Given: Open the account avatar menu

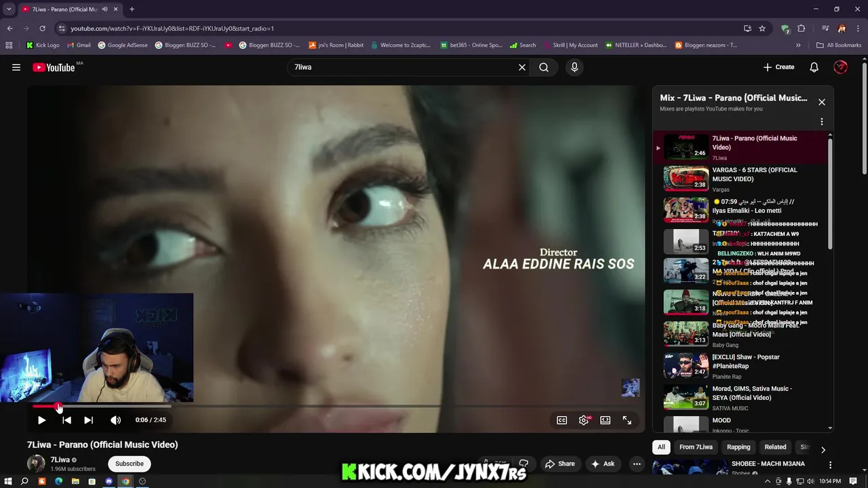Looking at the screenshot, I should coord(840,67).
